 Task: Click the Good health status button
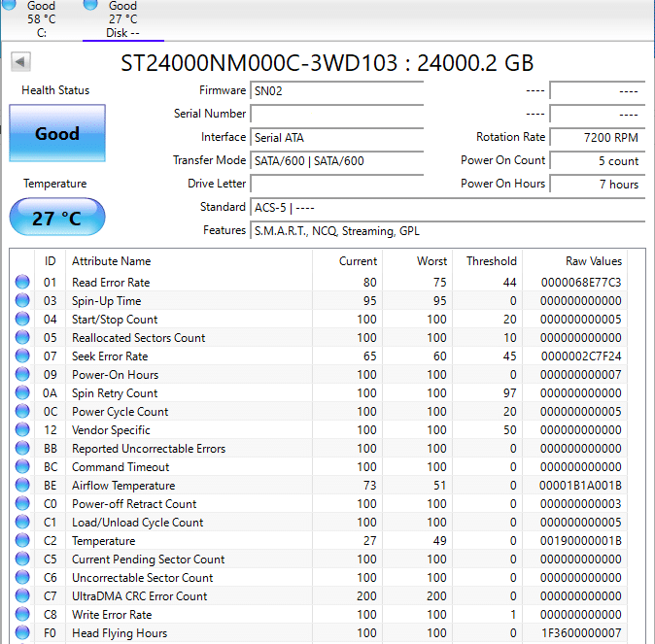pyautogui.click(x=57, y=133)
